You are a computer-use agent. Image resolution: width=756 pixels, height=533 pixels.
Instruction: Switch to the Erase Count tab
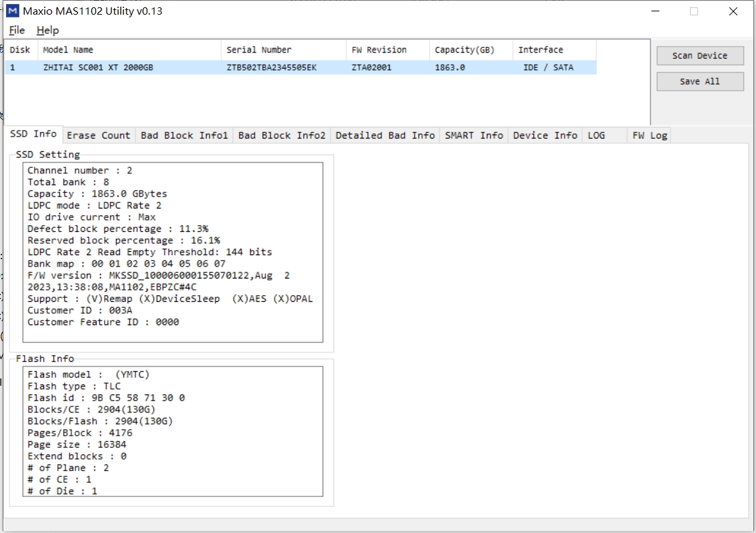[x=99, y=135]
